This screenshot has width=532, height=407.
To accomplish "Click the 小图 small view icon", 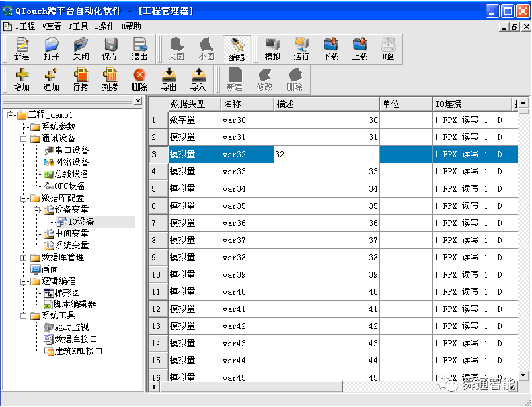I will 206,49.
